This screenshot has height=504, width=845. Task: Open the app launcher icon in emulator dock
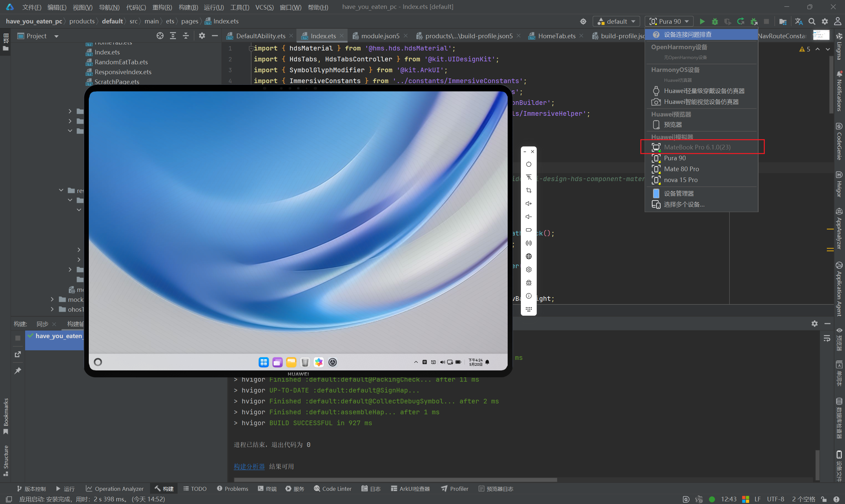coord(264,362)
